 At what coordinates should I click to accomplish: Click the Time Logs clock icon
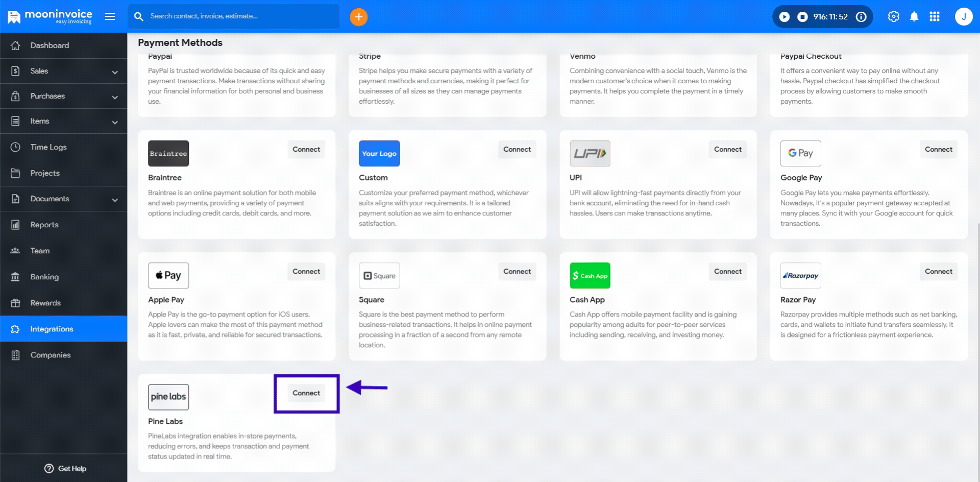15,147
